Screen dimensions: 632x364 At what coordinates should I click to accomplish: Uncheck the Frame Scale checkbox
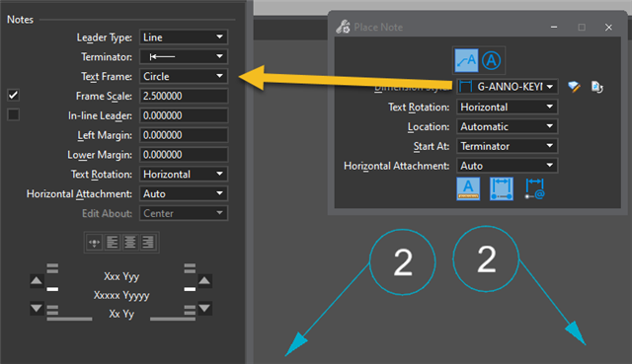(x=13, y=95)
